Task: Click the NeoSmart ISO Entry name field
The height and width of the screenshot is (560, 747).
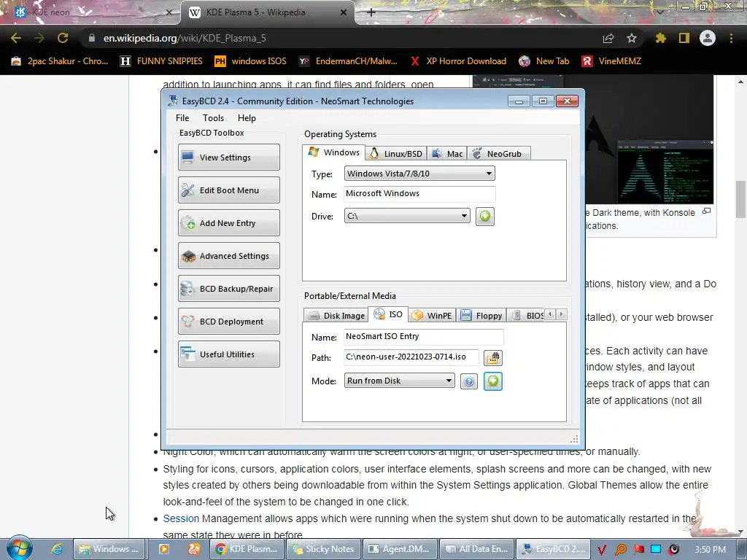Action: 424,336
